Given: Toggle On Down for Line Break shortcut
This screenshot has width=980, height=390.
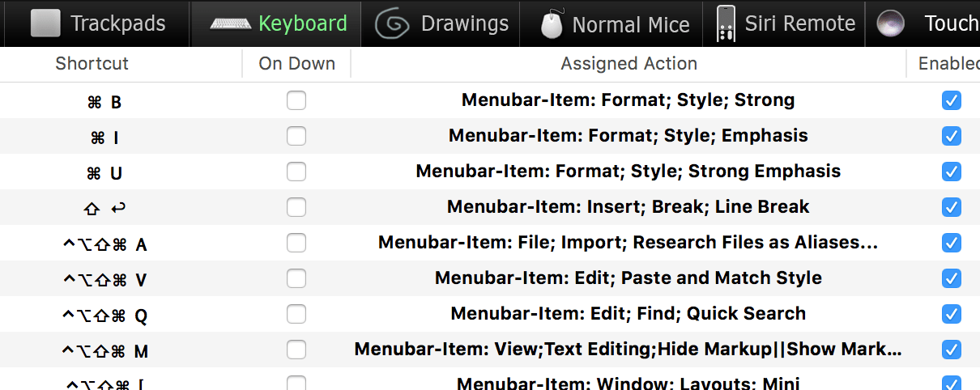Looking at the screenshot, I should 296,207.
